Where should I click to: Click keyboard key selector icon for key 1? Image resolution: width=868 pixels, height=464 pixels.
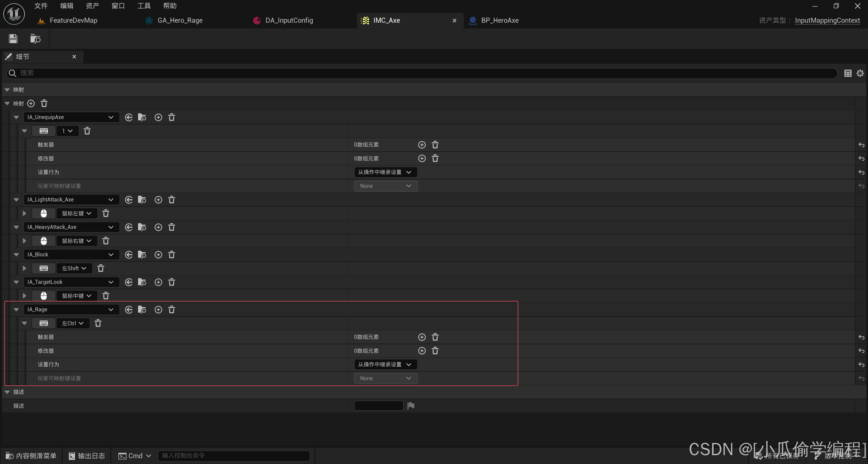(x=44, y=131)
